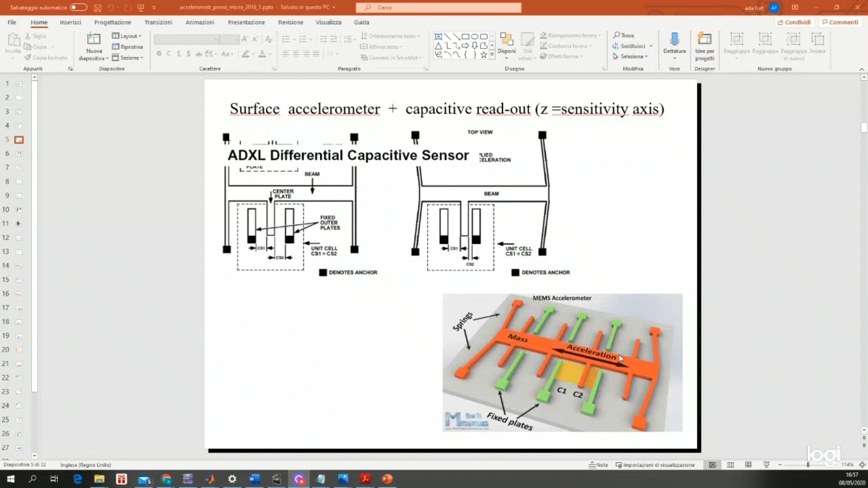Image resolution: width=868 pixels, height=488 pixels.
Task: Open reading view icon in status bar
Action: click(748, 465)
